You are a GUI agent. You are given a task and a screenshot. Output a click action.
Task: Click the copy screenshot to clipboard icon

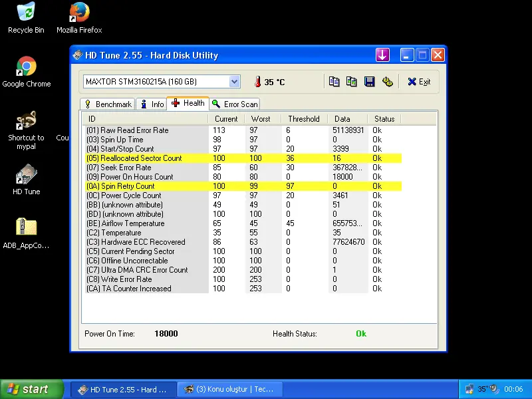coord(352,81)
